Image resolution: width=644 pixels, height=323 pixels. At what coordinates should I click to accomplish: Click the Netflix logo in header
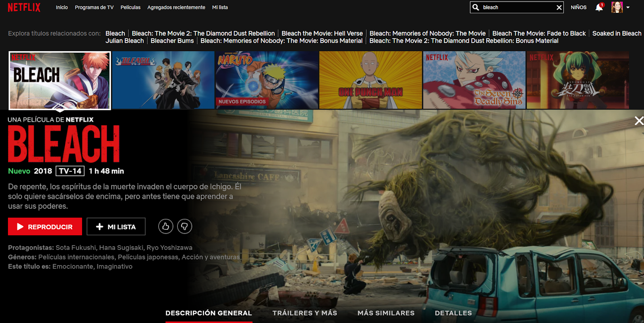click(x=24, y=8)
